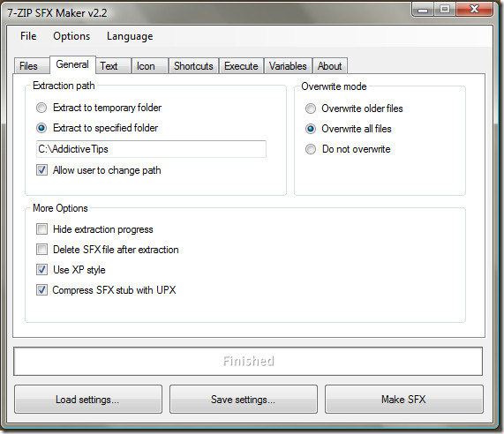This screenshot has width=504, height=434.
Task: Show the About tab
Action: point(330,66)
